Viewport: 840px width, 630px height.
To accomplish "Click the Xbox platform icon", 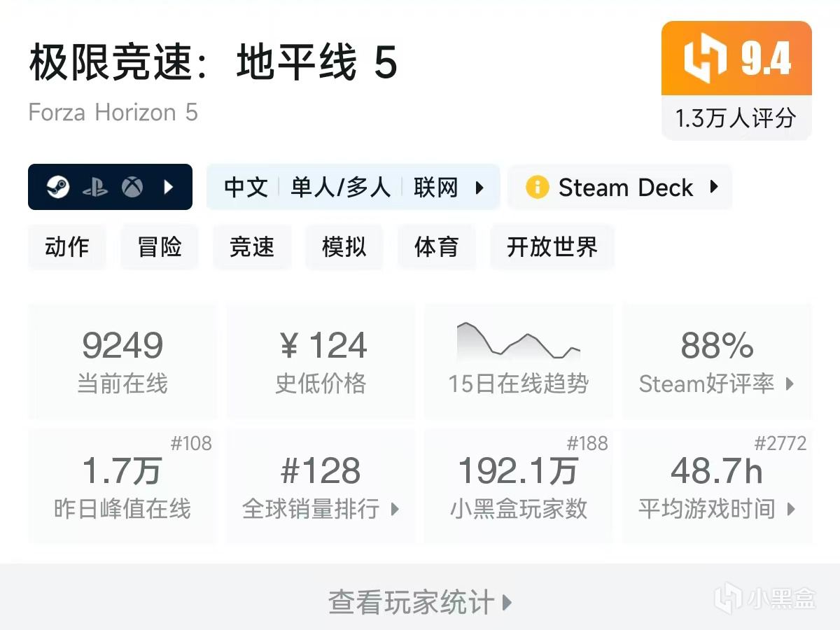I will [132, 187].
